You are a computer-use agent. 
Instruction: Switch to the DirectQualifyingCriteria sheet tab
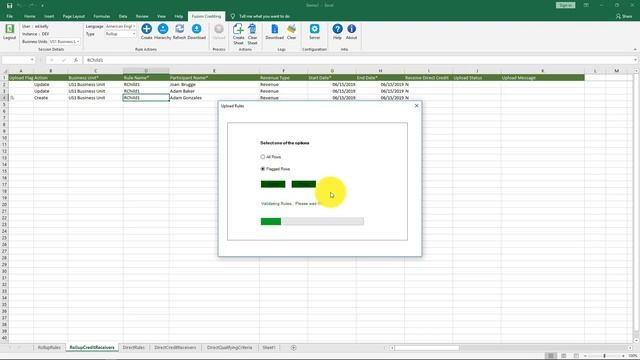point(229,348)
